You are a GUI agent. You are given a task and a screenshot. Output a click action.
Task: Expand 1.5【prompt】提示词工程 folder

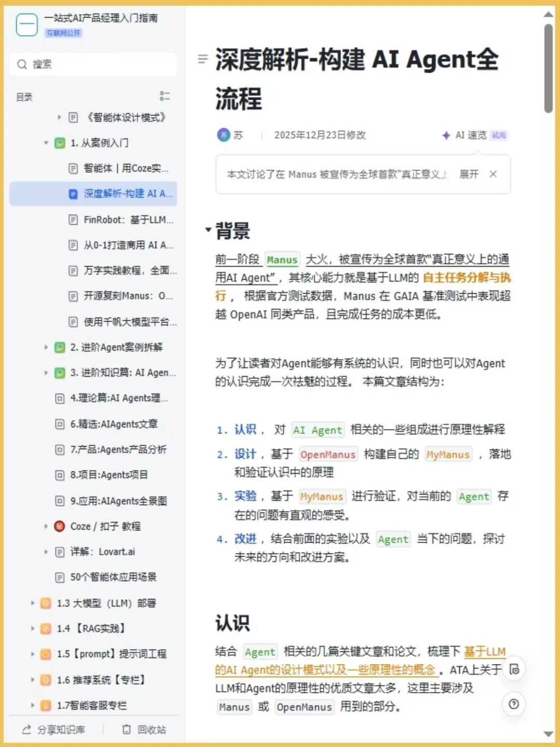click(32, 654)
